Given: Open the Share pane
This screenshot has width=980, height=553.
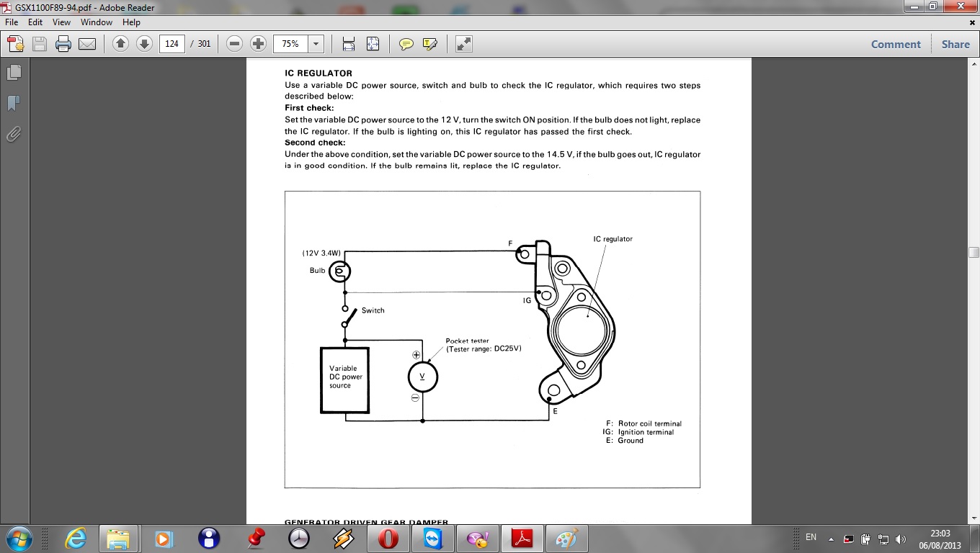Looking at the screenshot, I should click(x=955, y=44).
